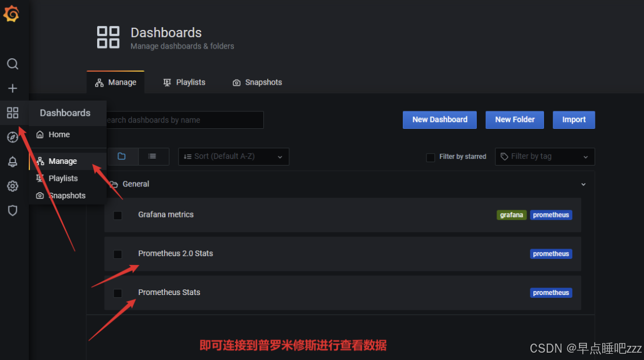This screenshot has width=644, height=360.
Task: Tick the Grafana metrics checkbox
Action: [x=118, y=215]
